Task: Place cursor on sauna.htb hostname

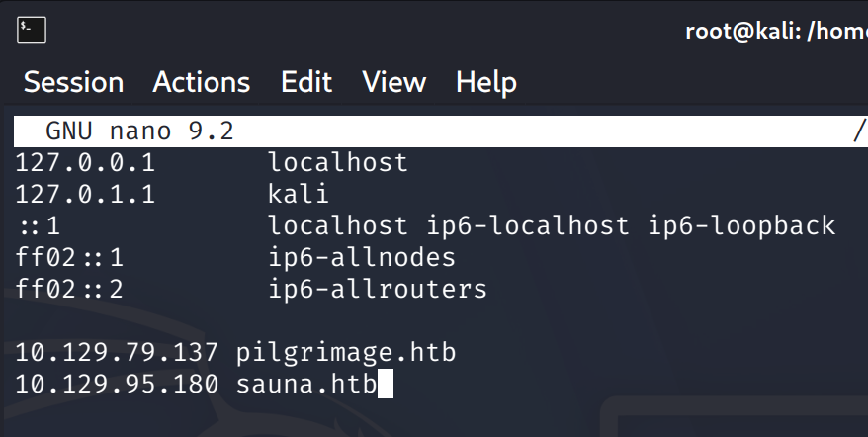Action: pos(306,385)
